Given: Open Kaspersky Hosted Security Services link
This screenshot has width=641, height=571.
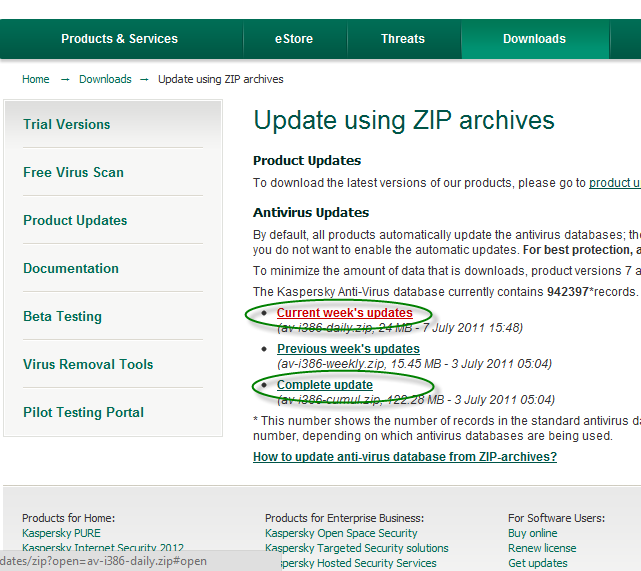Looking at the screenshot, I should [359, 563].
